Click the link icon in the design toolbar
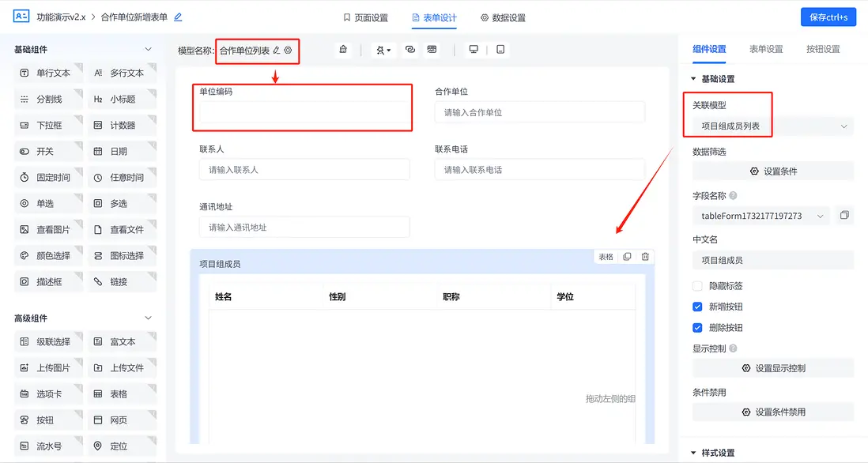868x463 pixels. click(x=410, y=49)
